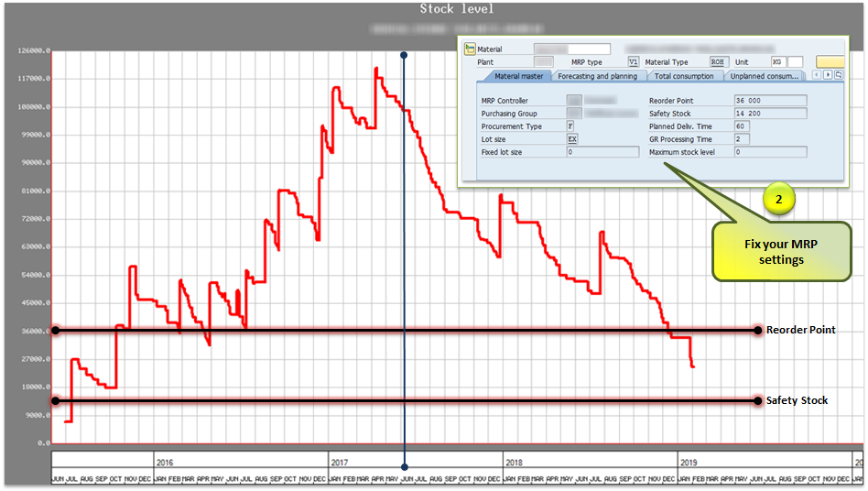Click the yellow button beside Unit field

coord(830,62)
